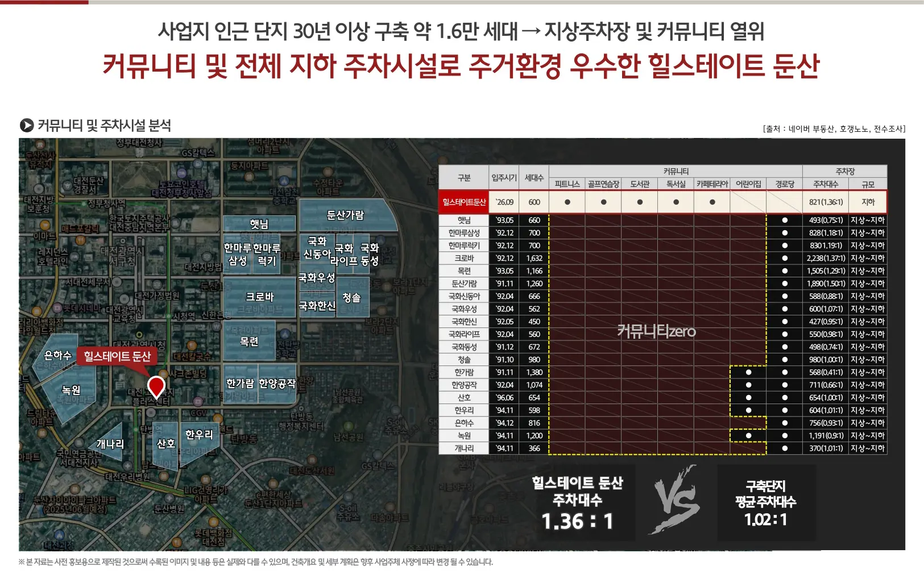924x582 pixels.
Task: Click the 구축단지 평균 주차대수 box
Action: coord(766,503)
